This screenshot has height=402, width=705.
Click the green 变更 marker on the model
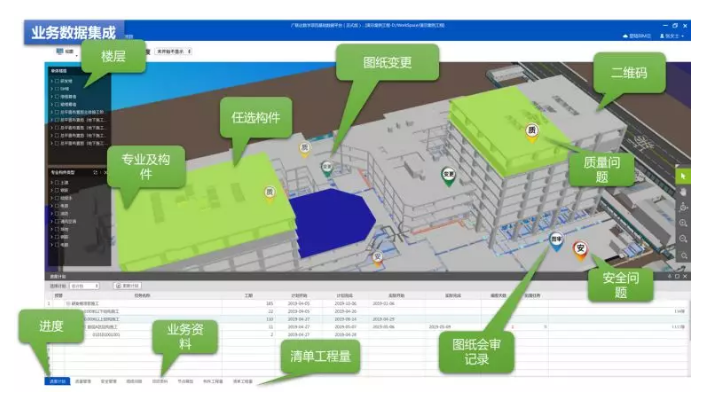449,175
